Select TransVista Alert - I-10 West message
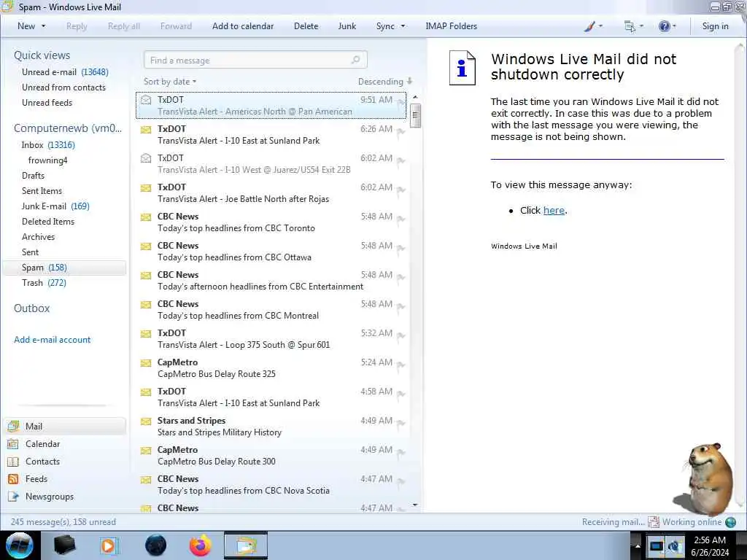Screen dimensions: 747x560 (x=271, y=164)
